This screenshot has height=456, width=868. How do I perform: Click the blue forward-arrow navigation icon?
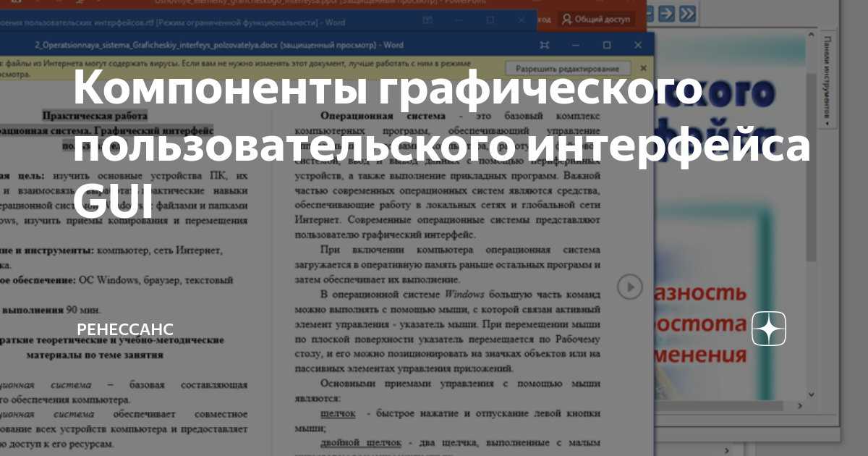click(x=667, y=13)
